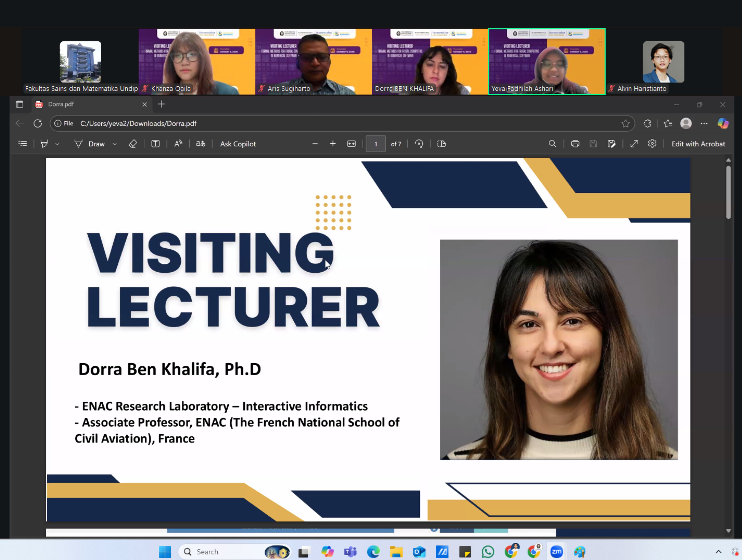This screenshot has height=560, width=742.
Task: Open a new browser tab
Action: tap(161, 104)
